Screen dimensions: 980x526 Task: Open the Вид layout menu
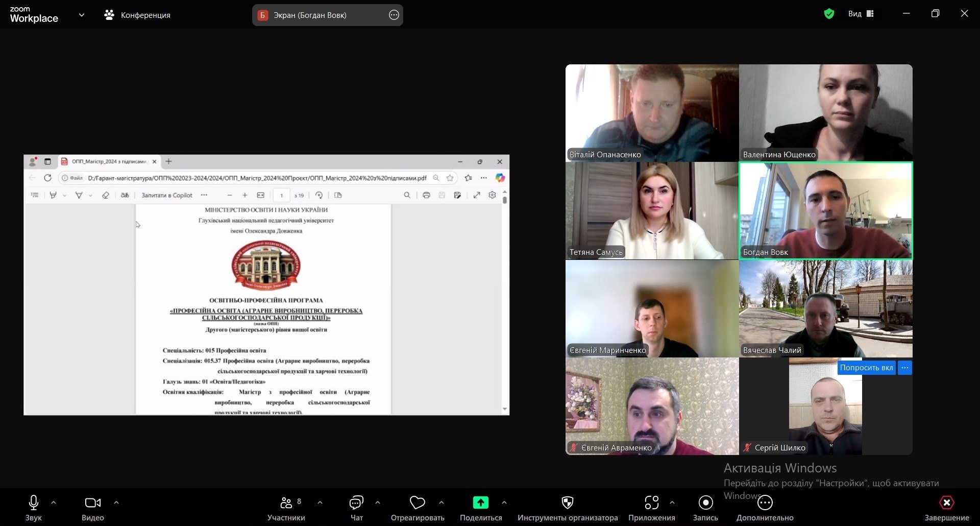(861, 14)
